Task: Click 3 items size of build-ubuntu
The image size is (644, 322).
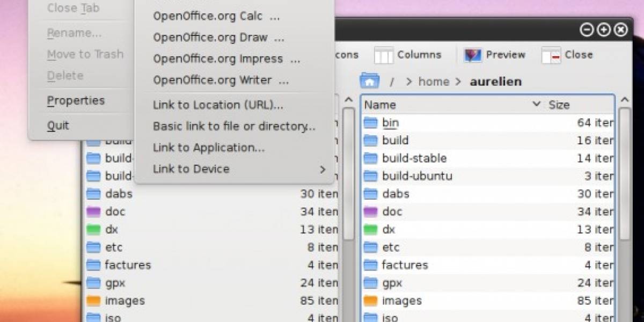Action: pyautogui.click(x=598, y=175)
